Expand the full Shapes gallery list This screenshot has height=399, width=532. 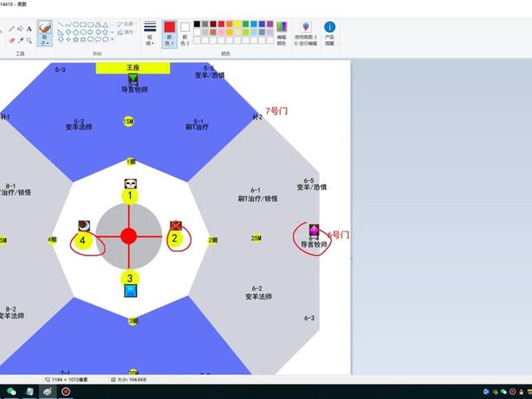[x=112, y=39]
